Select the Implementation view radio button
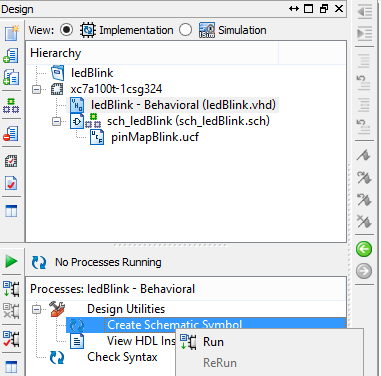 (x=66, y=30)
